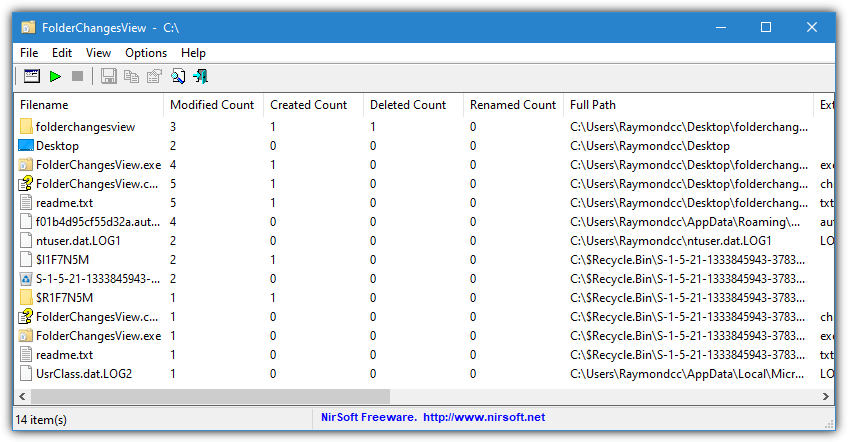Click the folder icon of folderchangesview row
This screenshot has width=848, height=442.
(x=26, y=127)
